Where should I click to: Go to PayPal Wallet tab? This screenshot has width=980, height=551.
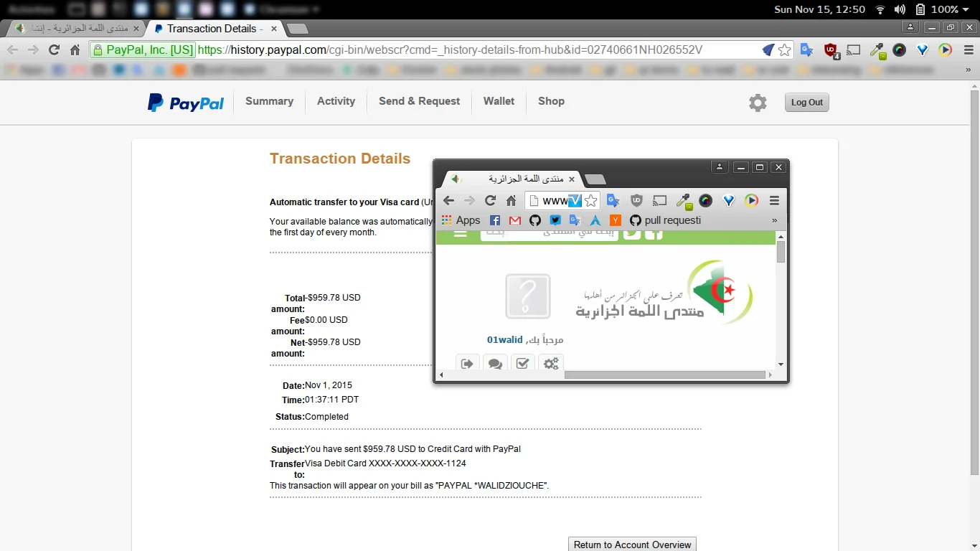499,101
